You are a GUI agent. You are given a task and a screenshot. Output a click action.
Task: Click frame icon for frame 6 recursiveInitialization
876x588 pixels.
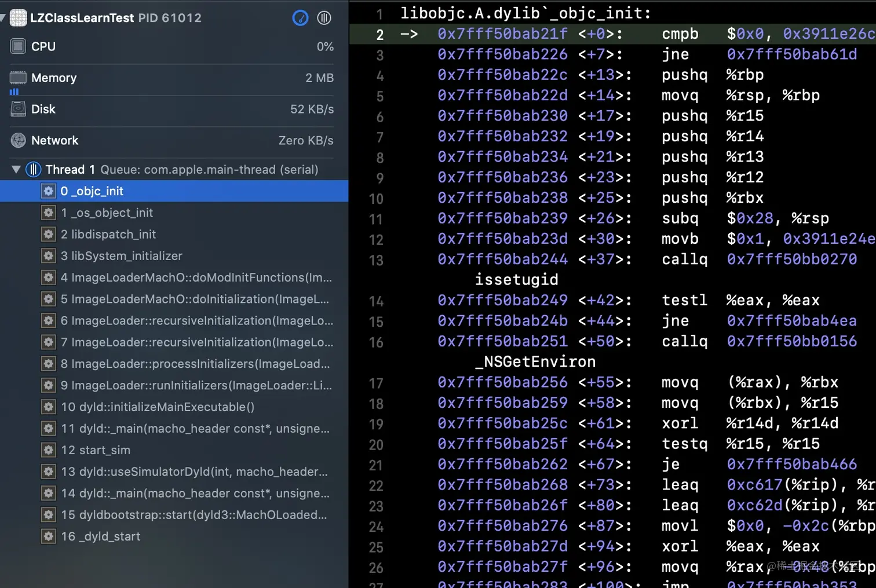pyautogui.click(x=49, y=320)
